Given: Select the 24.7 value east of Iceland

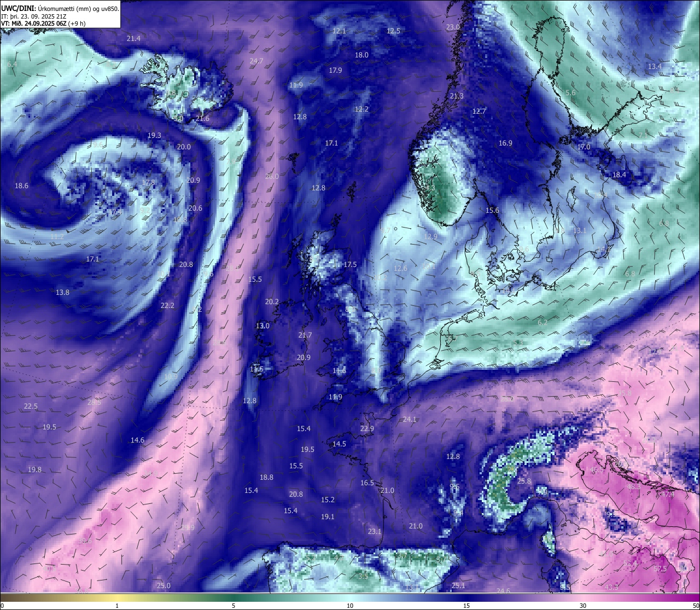Looking at the screenshot, I should click(x=256, y=61).
